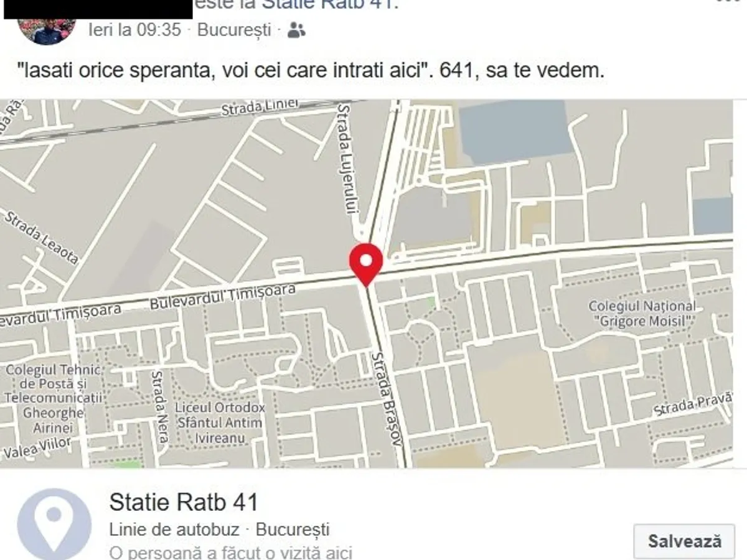Viewport: 747px width, 560px height.
Task: Open the post options three-dot menu
Action: pos(728,2)
